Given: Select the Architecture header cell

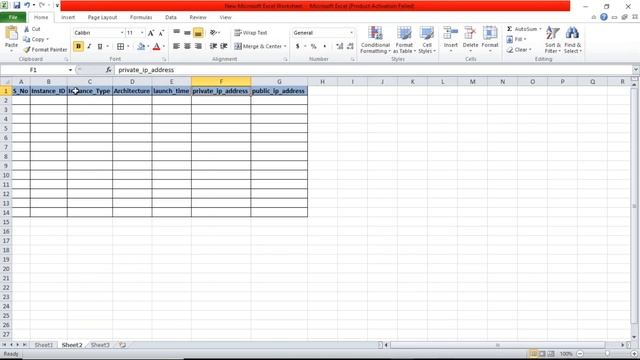Looking at the screenshot, I should point(132,91).
